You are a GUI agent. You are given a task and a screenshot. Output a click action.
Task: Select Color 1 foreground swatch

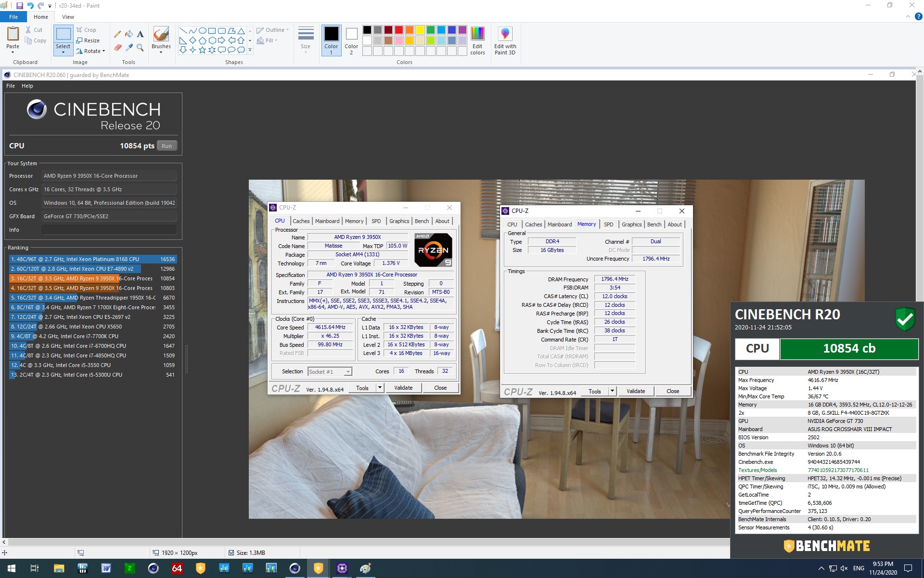(x=331, y=40)
